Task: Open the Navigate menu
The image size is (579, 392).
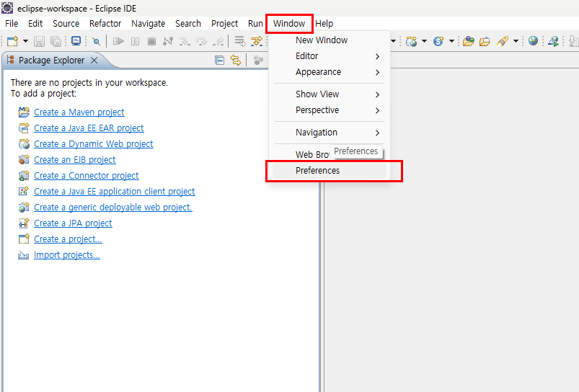Action: coord(148,24)
